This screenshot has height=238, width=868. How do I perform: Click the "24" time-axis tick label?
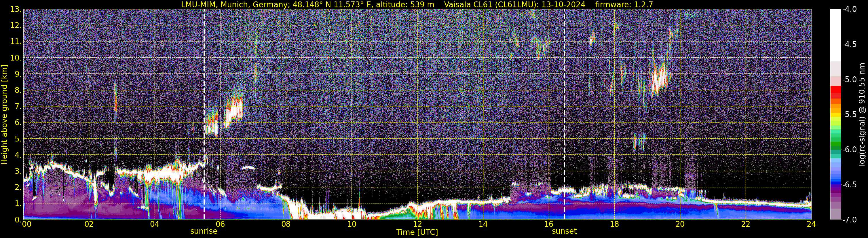811,224
